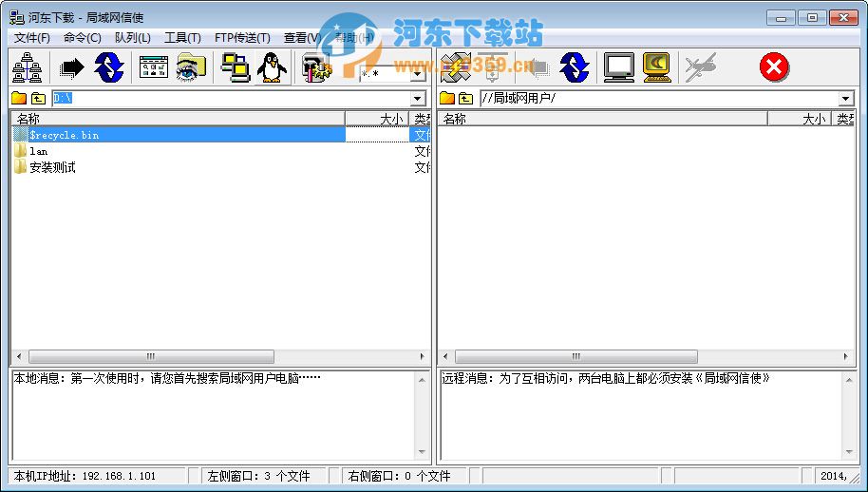Image resolution: width=868 pixels, height=492 pixels.
Task: Open the window panel icon with small thumbnails
Action: (153, 67)
